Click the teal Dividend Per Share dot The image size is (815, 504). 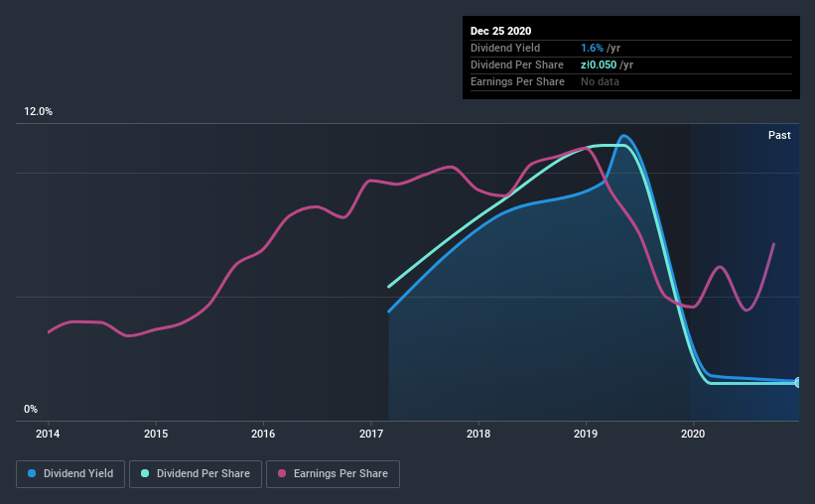[145, 473]
